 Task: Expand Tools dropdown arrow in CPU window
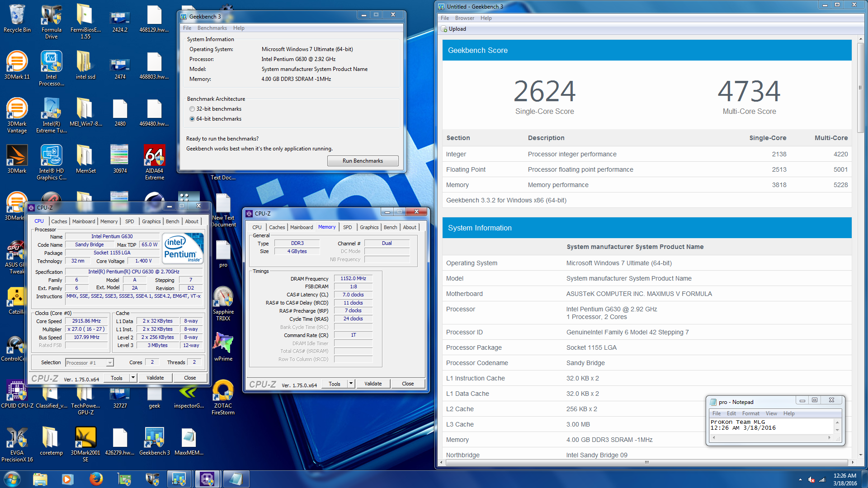pos(133,378)
